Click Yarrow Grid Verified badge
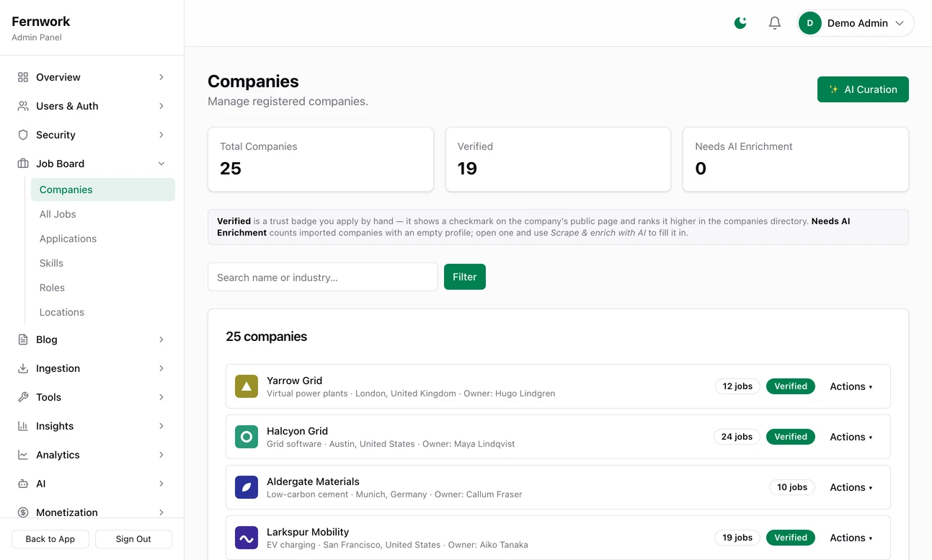 pos(791,386)
